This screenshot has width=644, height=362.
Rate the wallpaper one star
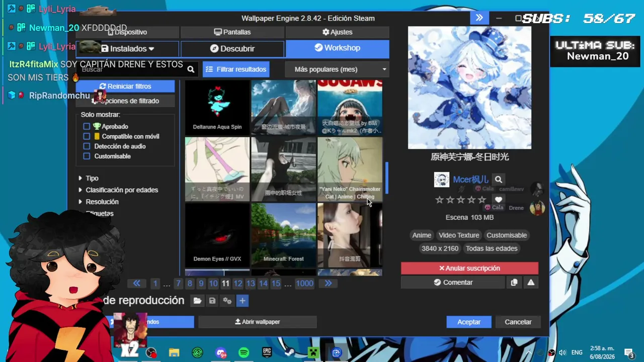point(440,200)
